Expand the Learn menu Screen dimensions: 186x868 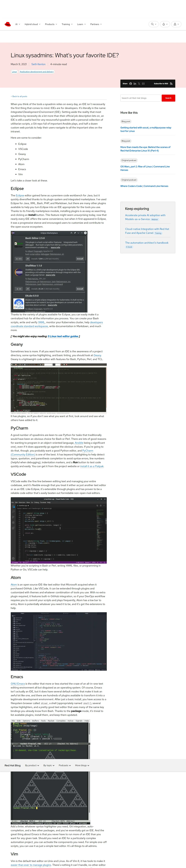click(x=81, y=24)
